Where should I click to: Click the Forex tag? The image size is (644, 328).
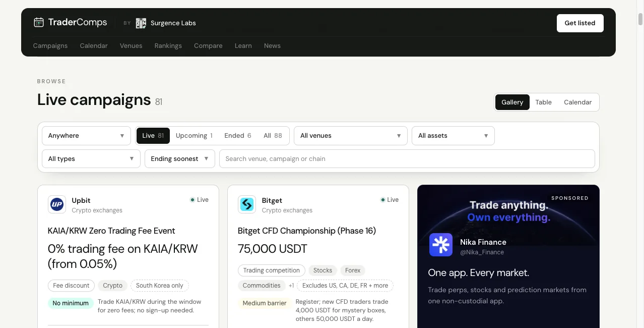pyautogui.click(x=353, y=270)
